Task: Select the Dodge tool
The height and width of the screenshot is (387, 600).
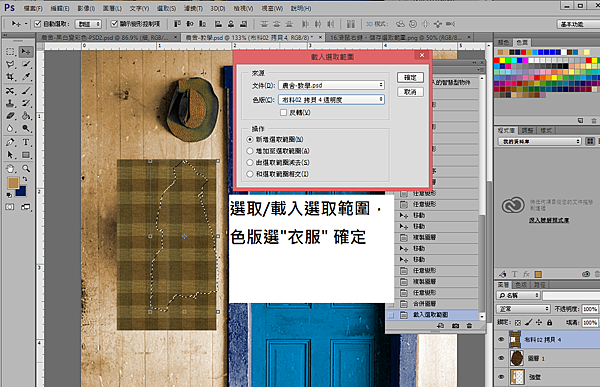Action: [26, 128]
